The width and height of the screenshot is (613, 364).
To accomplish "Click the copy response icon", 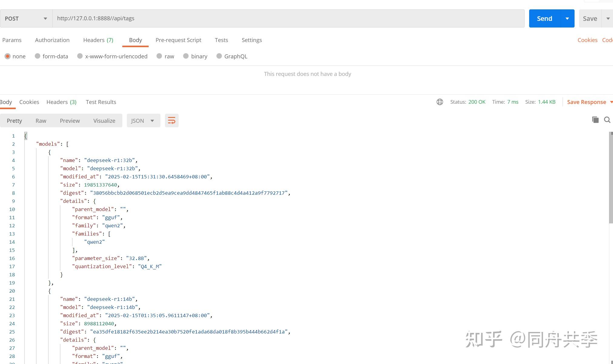I will point(595,120).
